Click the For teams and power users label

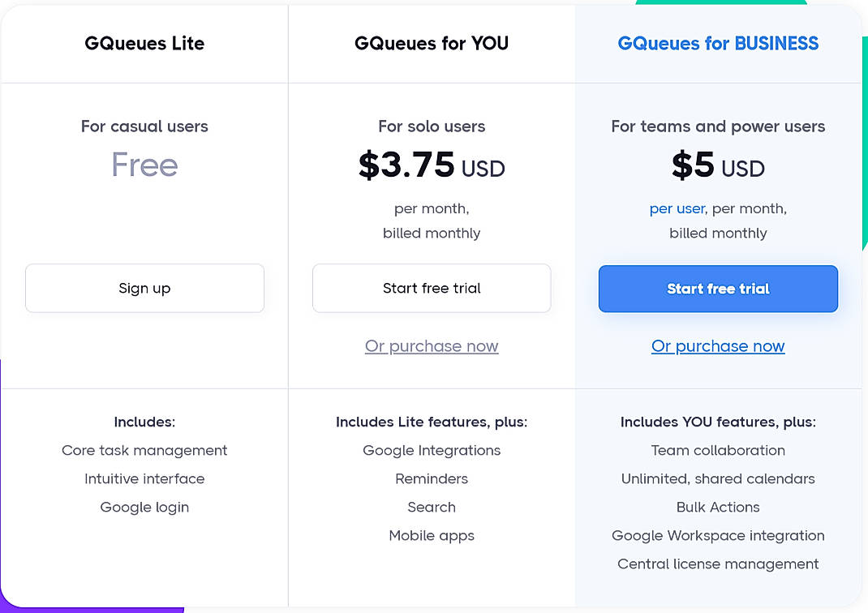point(718,126)
